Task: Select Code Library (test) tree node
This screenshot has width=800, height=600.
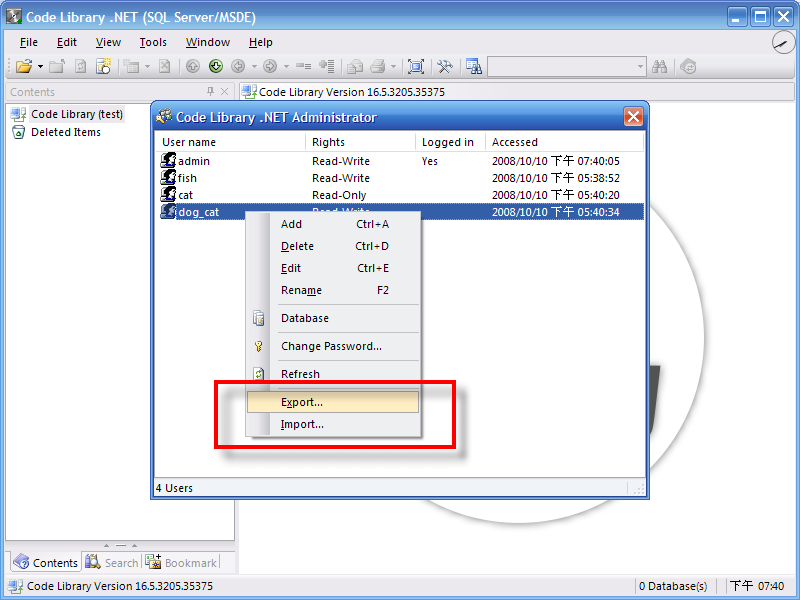Action: pos(77,114)
